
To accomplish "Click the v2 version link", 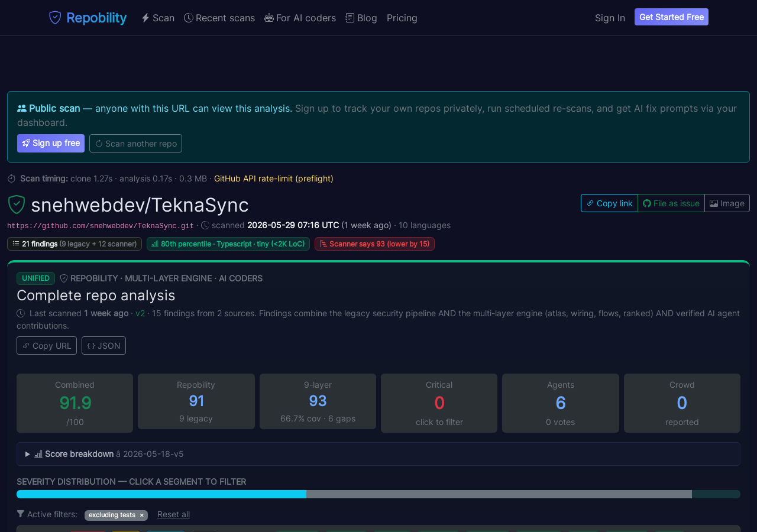I will (140, 313).
